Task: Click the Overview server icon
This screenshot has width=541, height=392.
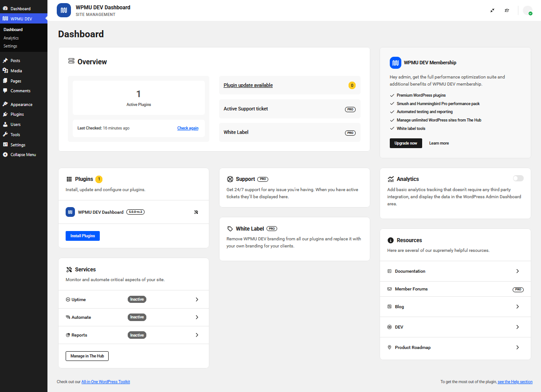Action: pos(71,61)
